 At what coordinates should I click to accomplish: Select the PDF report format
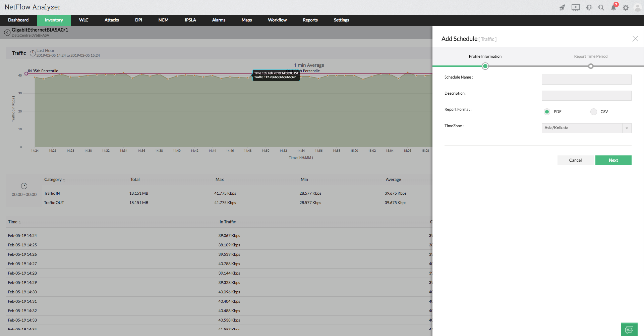pos(547,112)
